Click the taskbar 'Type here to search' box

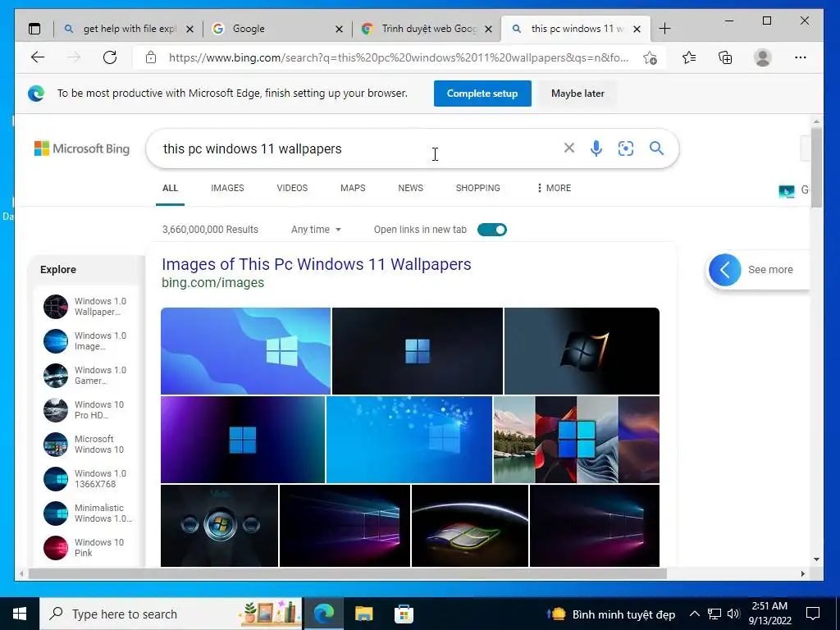point(171,614)
